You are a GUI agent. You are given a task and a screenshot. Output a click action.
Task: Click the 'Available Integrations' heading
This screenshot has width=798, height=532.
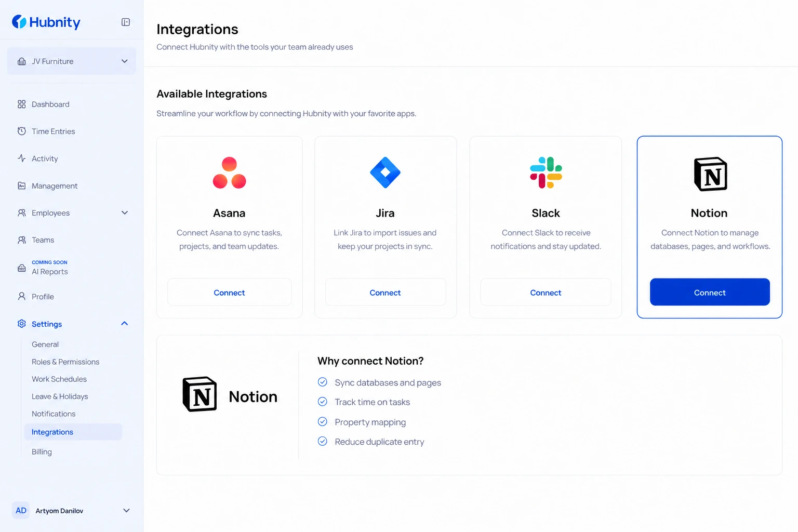[211, 94]
